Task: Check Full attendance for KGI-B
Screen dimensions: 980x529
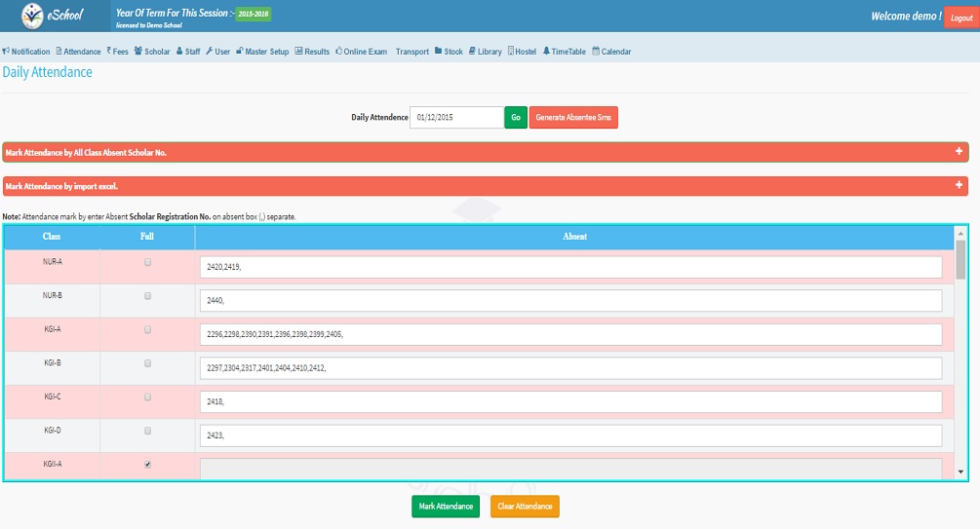Action: click(x=147, y=362)
